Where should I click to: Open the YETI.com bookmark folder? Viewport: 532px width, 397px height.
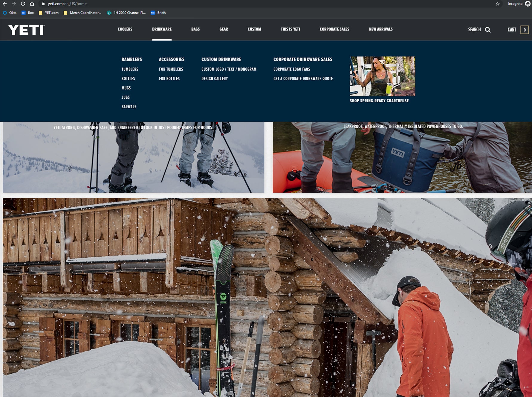click(x=48, y=13)
